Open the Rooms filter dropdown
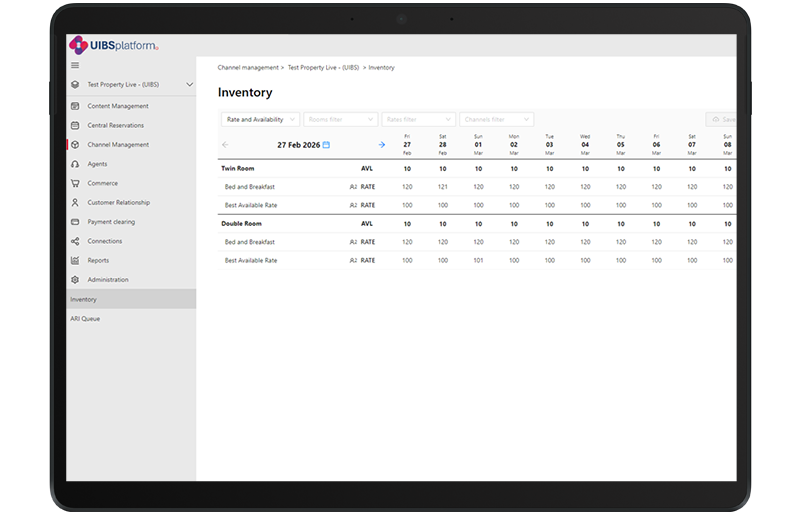Screen dimensions: 800x515 (x=340, y=119)
